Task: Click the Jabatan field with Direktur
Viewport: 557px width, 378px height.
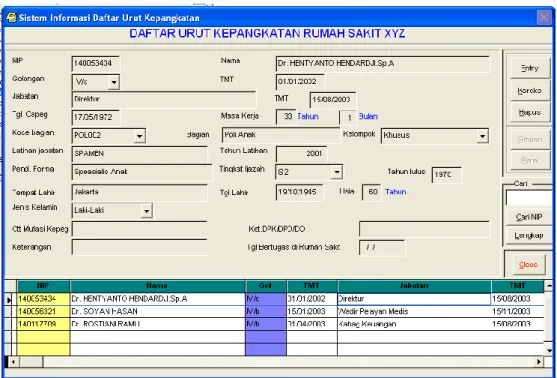Action: tap(163, 99)
